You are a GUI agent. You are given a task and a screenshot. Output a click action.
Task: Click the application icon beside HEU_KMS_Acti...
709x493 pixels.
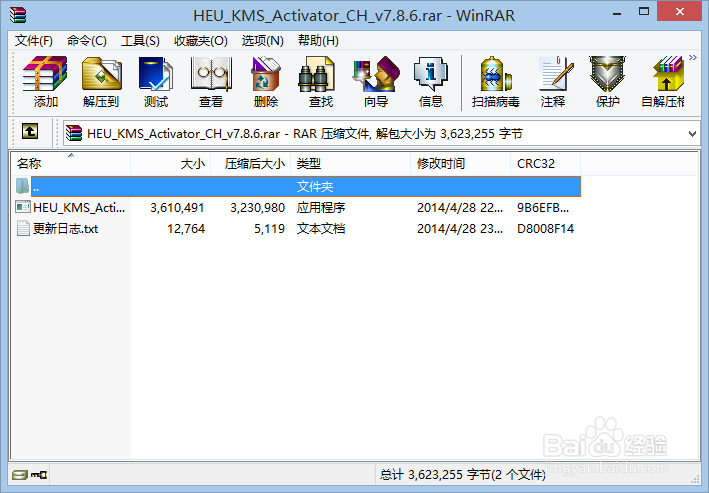(23, 207)
